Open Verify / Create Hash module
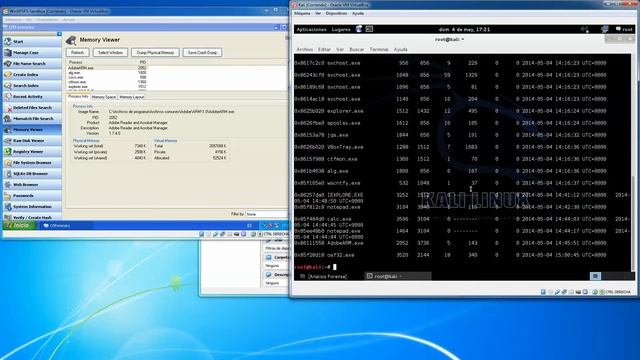 click(32, 217)
